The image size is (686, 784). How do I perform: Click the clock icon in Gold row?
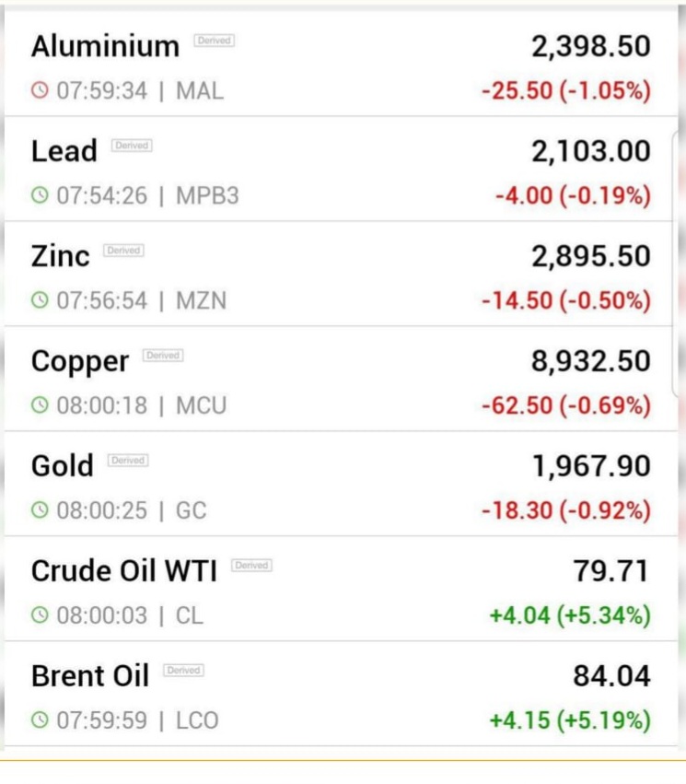[x=40, y=510]
